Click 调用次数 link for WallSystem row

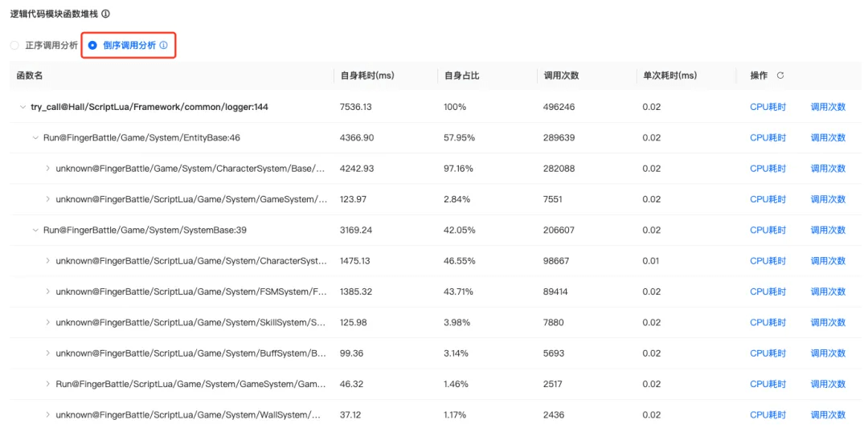pos(828,415)
